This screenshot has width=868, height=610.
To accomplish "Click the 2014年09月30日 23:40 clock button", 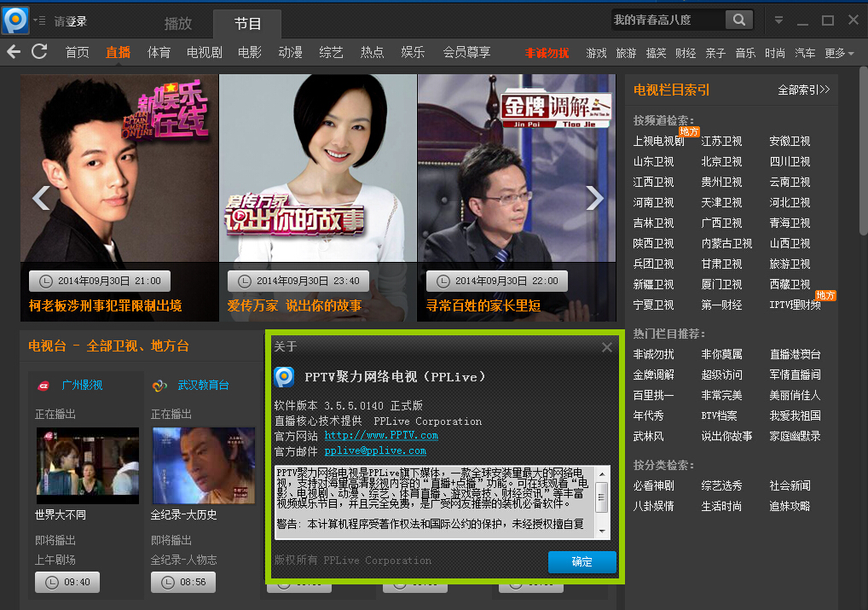I will [x=298, y=282].
